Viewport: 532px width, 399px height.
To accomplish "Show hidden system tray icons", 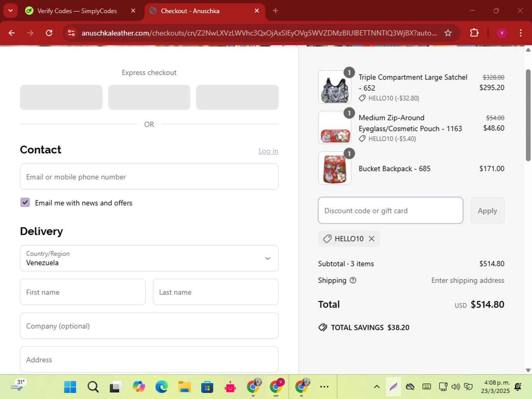I will (377, 387).
